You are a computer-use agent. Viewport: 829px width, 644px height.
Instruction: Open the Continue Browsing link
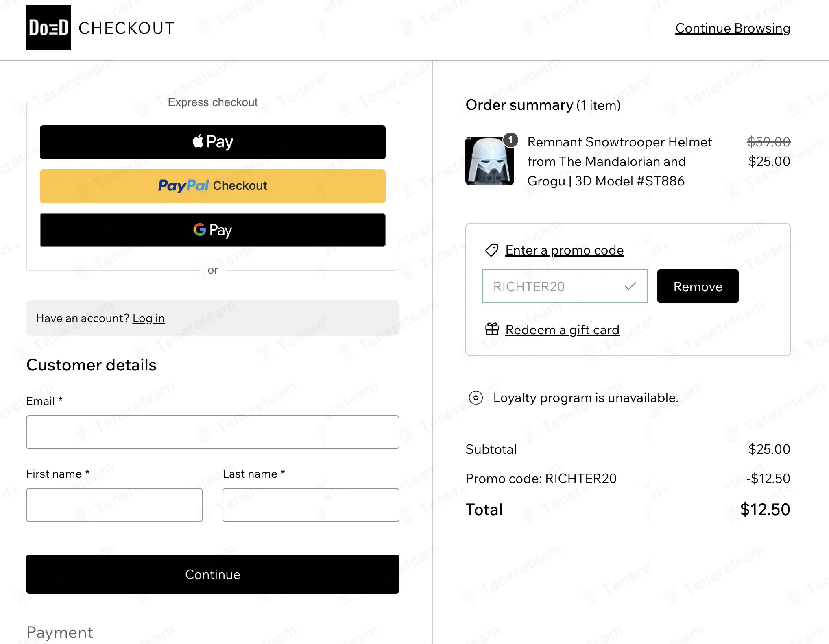[733, 28]
